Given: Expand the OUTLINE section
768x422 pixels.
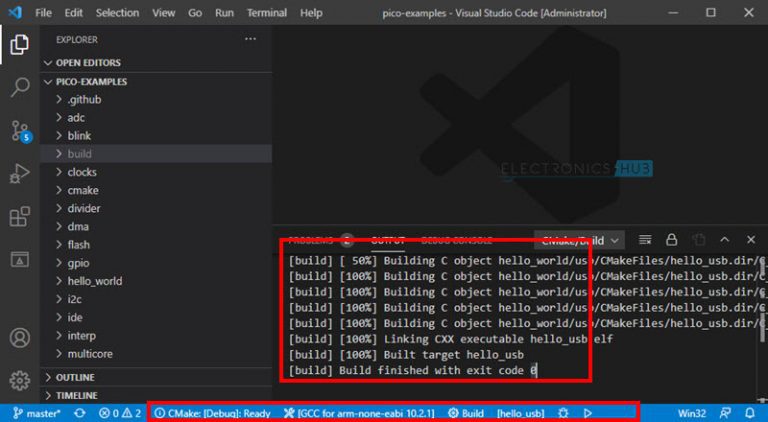Looking at the screenshot, I should pos(75,377).
